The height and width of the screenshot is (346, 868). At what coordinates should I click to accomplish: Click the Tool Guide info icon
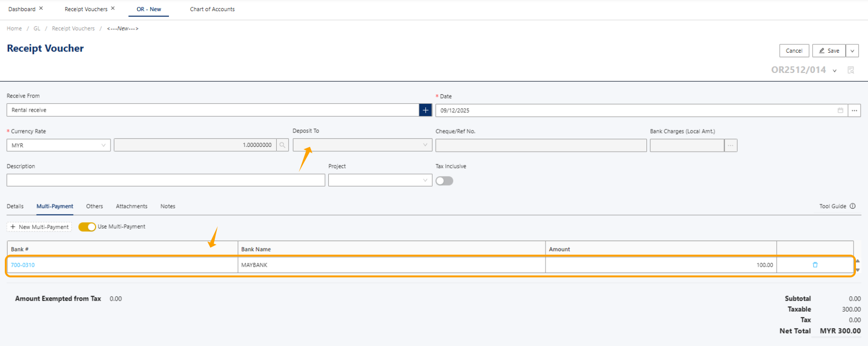point(853,206)
